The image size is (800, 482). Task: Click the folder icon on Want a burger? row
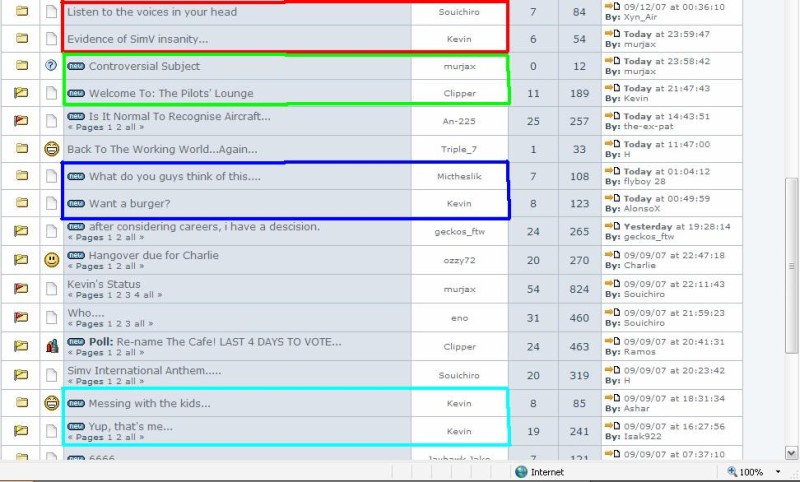(21, 203)
